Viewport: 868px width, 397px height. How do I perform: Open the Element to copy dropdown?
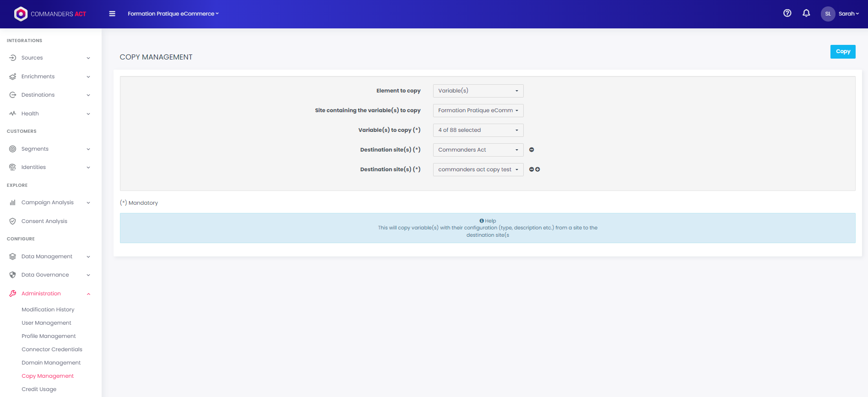pyautogui.click(x=478, y=91)
